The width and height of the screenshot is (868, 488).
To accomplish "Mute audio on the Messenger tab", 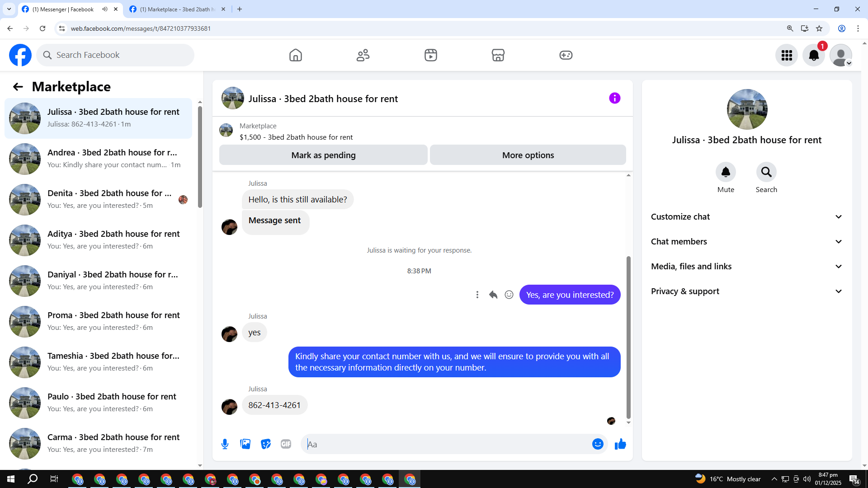I will point(105,9).
